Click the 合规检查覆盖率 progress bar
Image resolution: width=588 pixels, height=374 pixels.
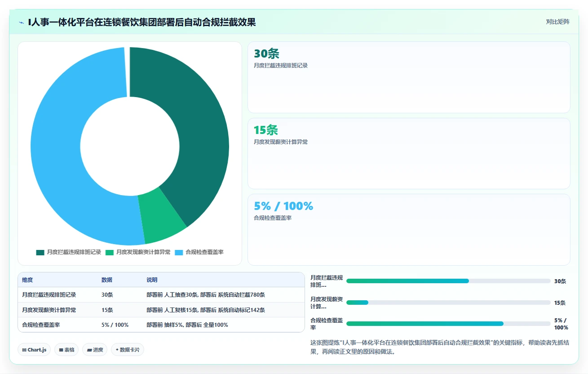448,324
